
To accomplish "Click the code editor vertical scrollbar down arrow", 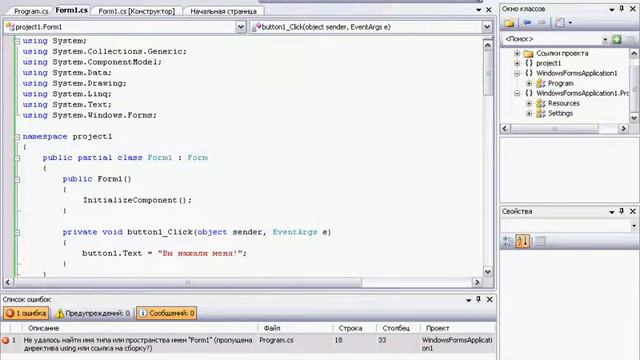I will pos(488,271).
